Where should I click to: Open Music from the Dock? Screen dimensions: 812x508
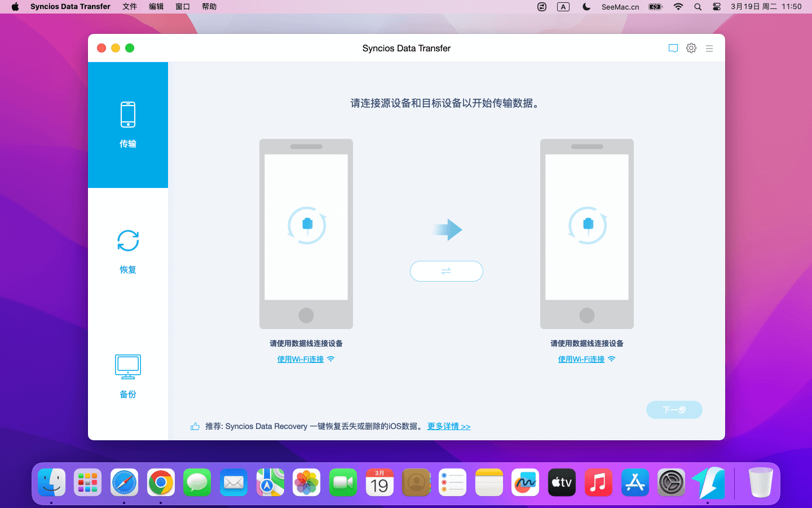coord(598,483)
